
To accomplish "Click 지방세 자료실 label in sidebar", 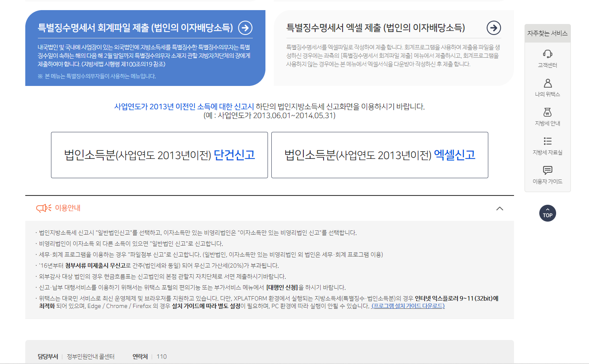I will pos(548,153).
